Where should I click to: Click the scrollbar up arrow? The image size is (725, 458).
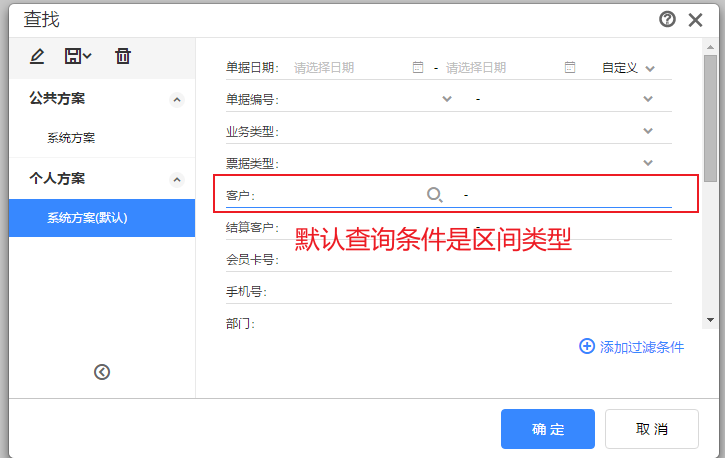(x=710, y=47)
